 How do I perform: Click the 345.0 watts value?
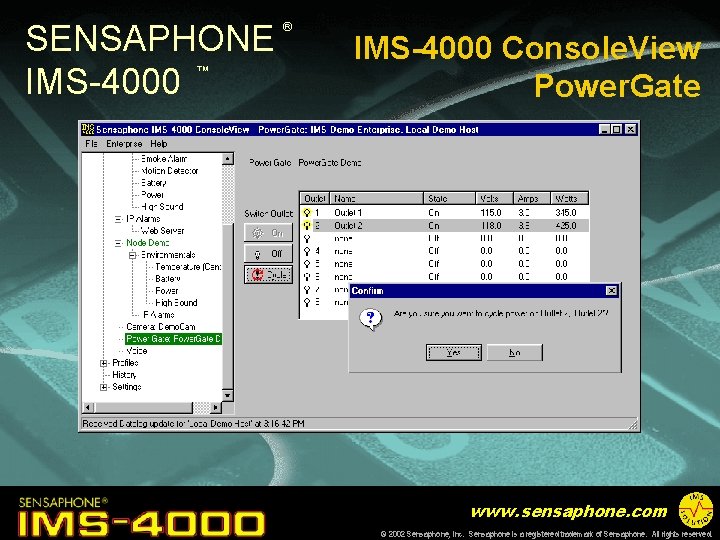566,213
